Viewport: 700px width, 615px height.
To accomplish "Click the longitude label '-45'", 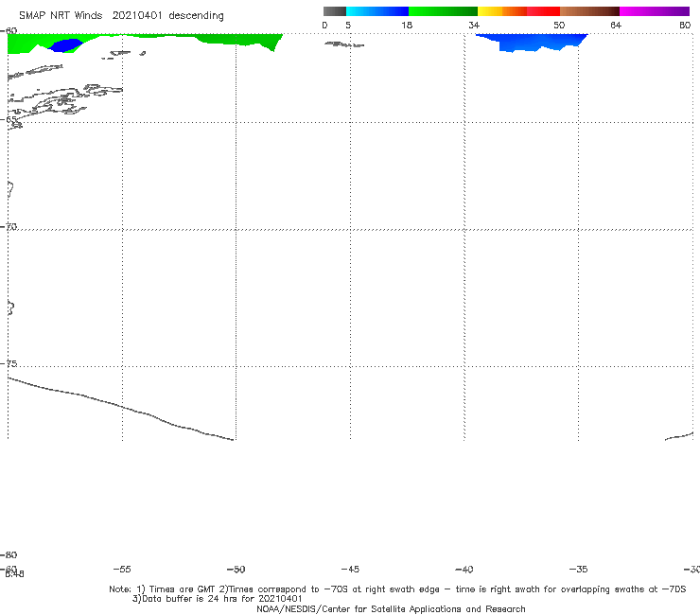I will [x=350, y=570].
